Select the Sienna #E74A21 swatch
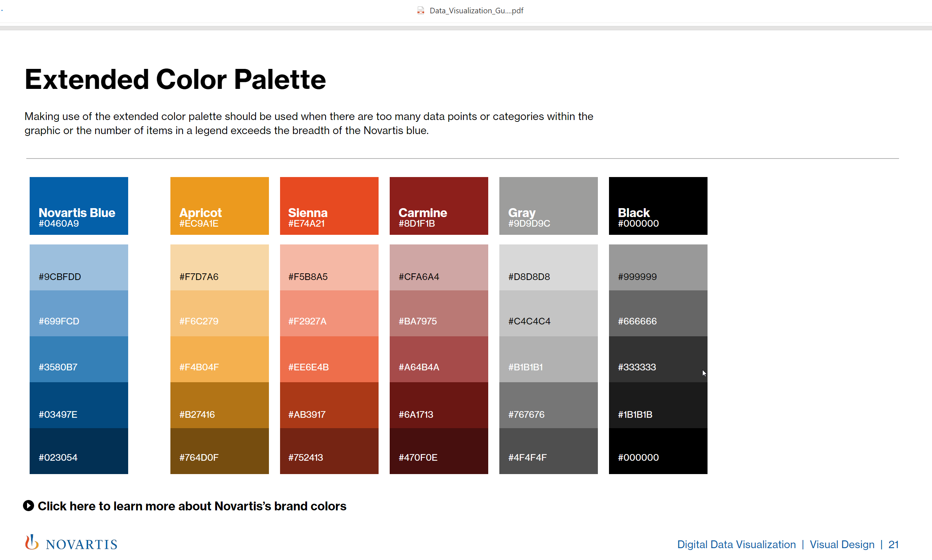932x560 pixels. 329,206
